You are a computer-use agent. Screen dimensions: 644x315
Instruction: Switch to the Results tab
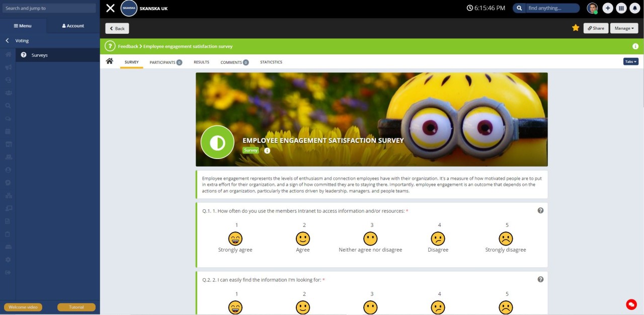point(201,62)
